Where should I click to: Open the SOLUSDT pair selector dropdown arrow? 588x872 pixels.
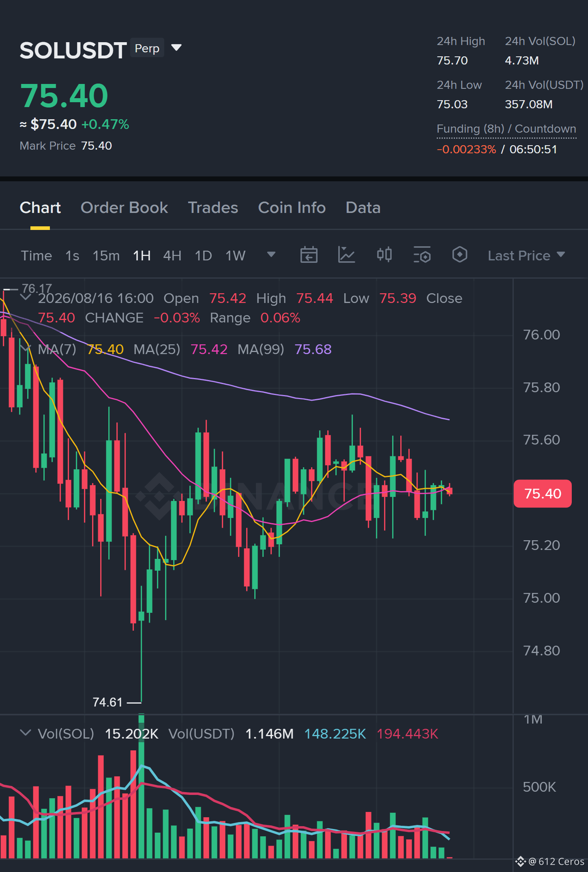pyautogui.click(x=176, y=48)
